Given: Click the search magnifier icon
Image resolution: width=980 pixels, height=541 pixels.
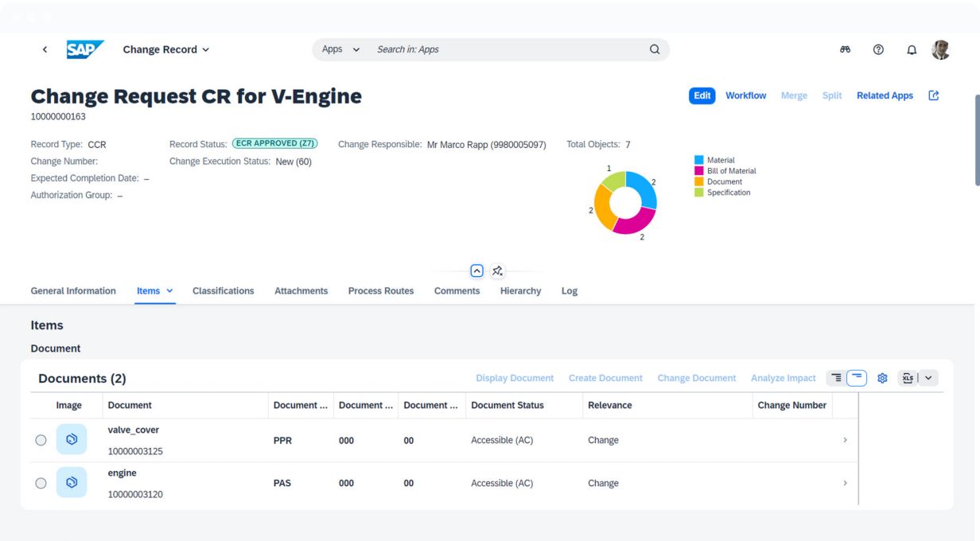Looking at the screenshot, I should (655, 49).
